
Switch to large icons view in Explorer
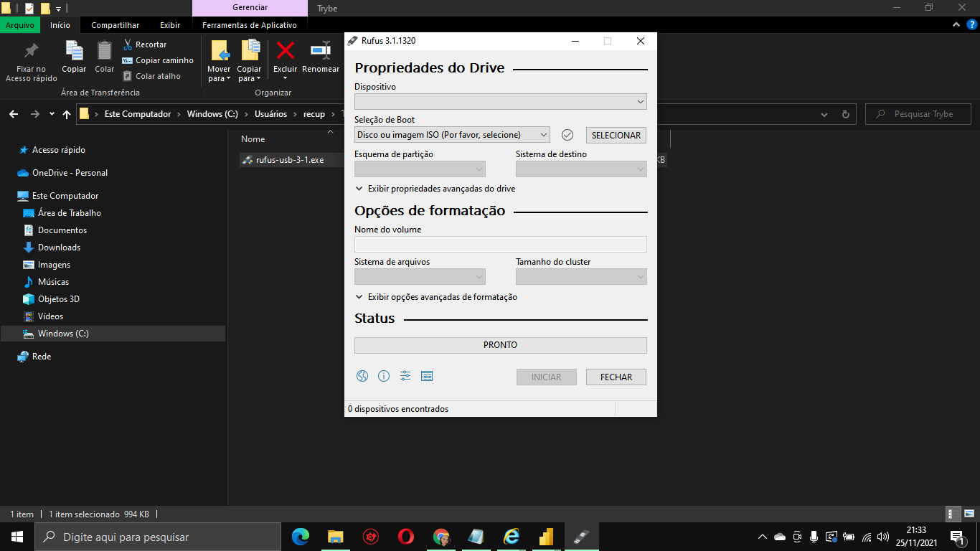[x=969, y=514]
